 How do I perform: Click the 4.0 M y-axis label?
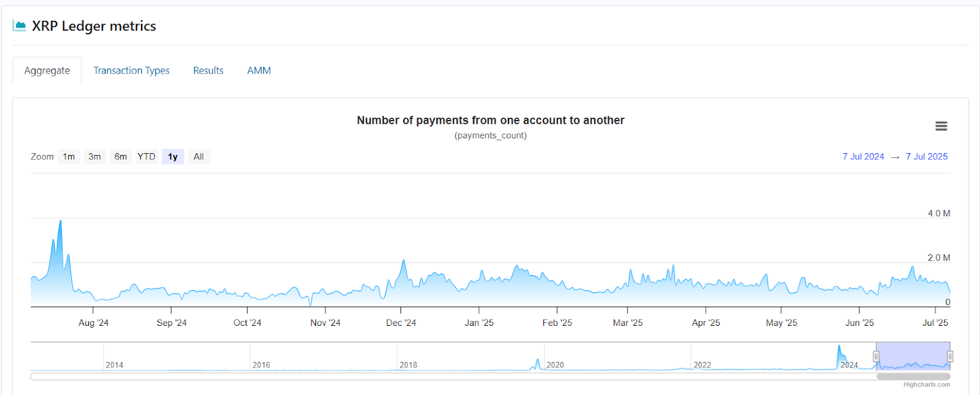pos(939,213)
